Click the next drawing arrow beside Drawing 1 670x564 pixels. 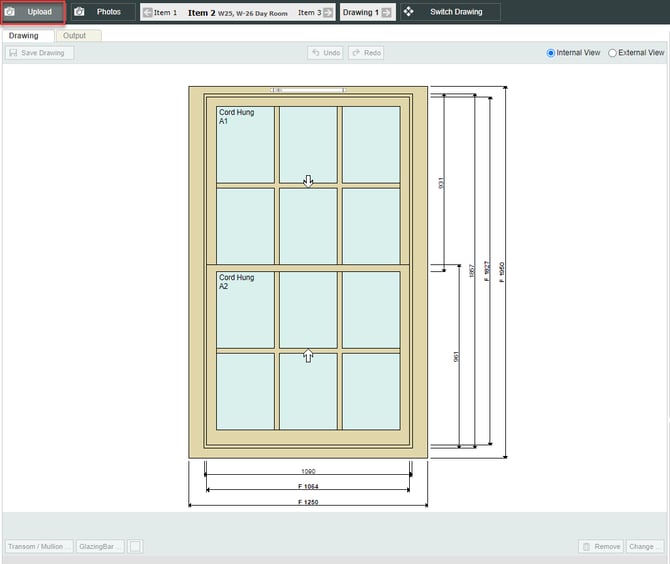[386, 13]
